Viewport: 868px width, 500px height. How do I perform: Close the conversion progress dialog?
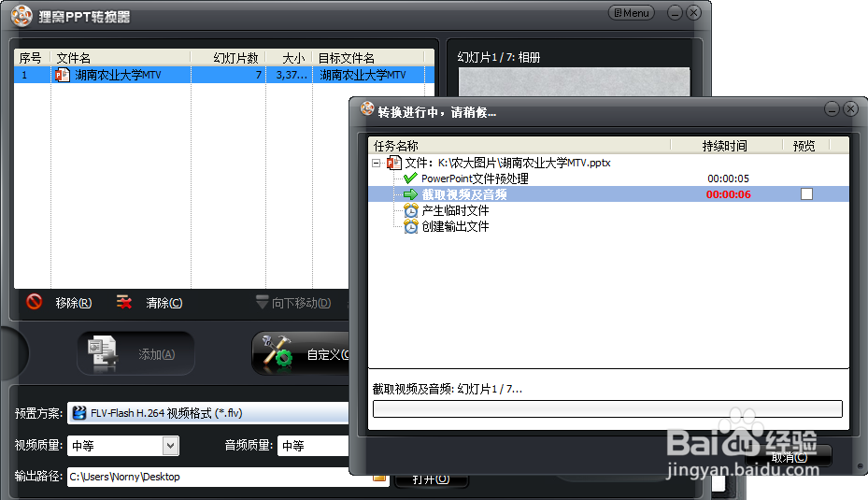(x=850, y=109)
